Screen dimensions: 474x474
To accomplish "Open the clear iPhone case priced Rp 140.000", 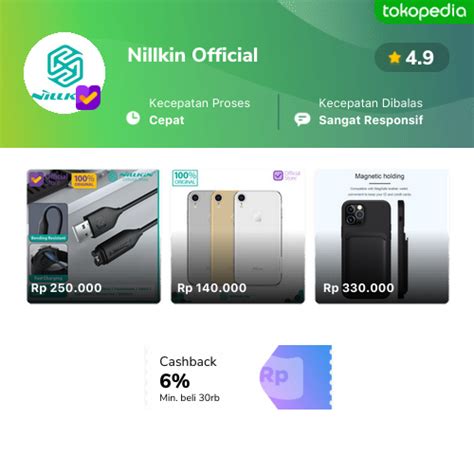I will [x=238, y=236].
